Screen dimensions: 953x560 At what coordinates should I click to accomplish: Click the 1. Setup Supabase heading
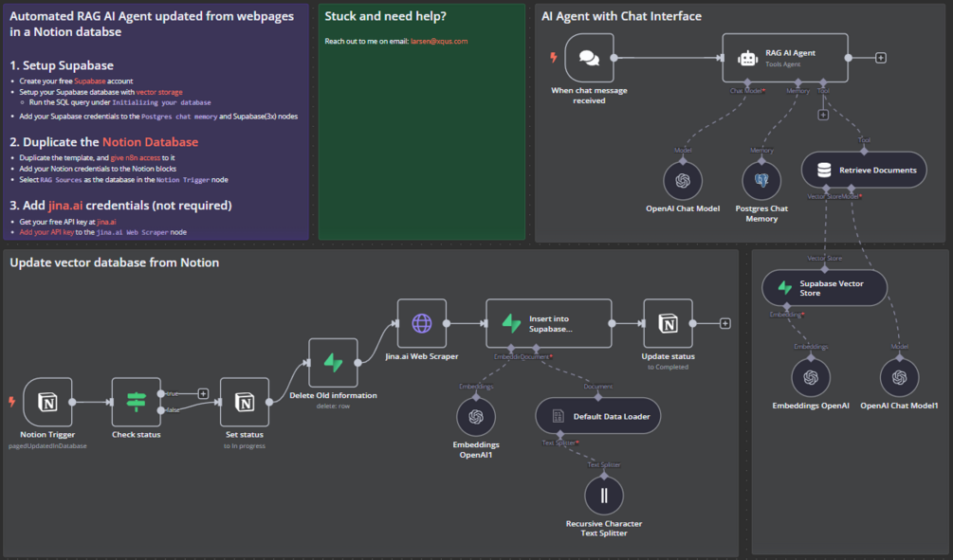62,65
